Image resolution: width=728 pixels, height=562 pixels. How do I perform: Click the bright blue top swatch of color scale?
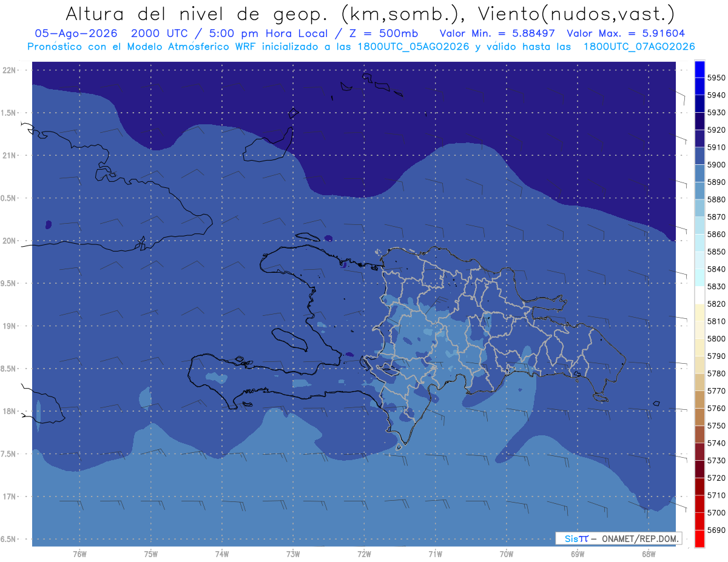click(699, 69)
